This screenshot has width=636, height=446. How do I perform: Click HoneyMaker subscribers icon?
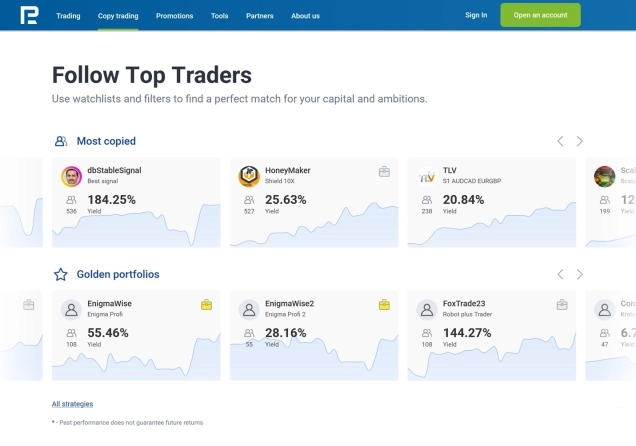[x=249, y=200]
